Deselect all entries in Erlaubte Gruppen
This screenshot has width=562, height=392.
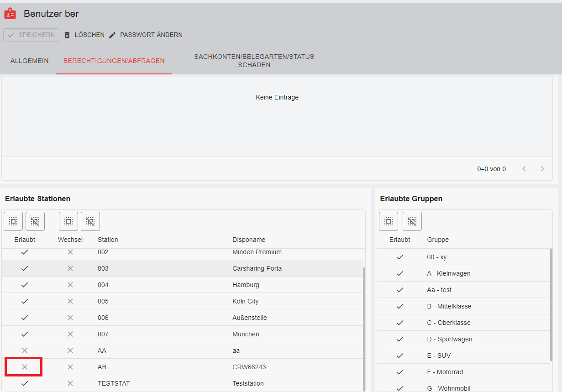[412, 221]
